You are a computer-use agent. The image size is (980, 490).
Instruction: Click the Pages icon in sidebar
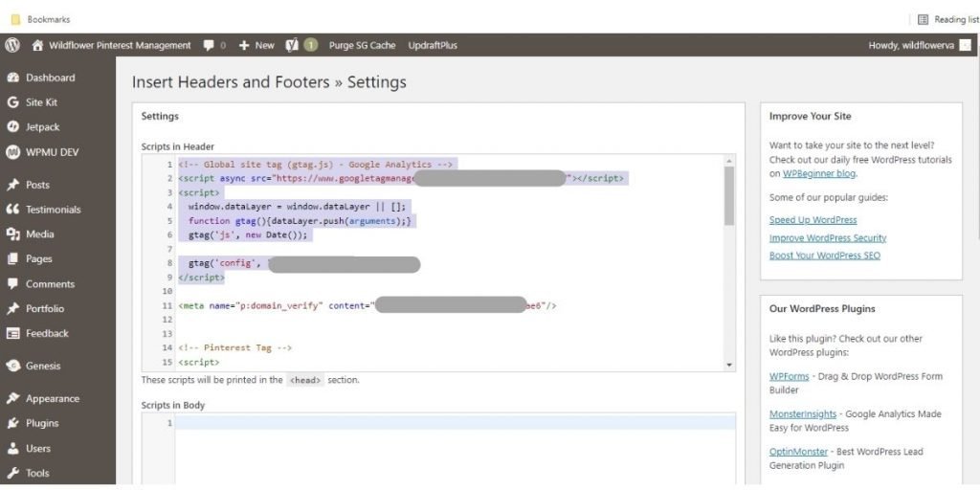click(x=12, y=258)
